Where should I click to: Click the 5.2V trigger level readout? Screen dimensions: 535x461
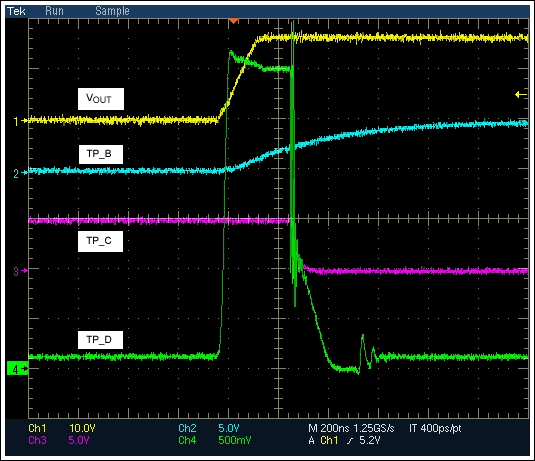(370, 440)
